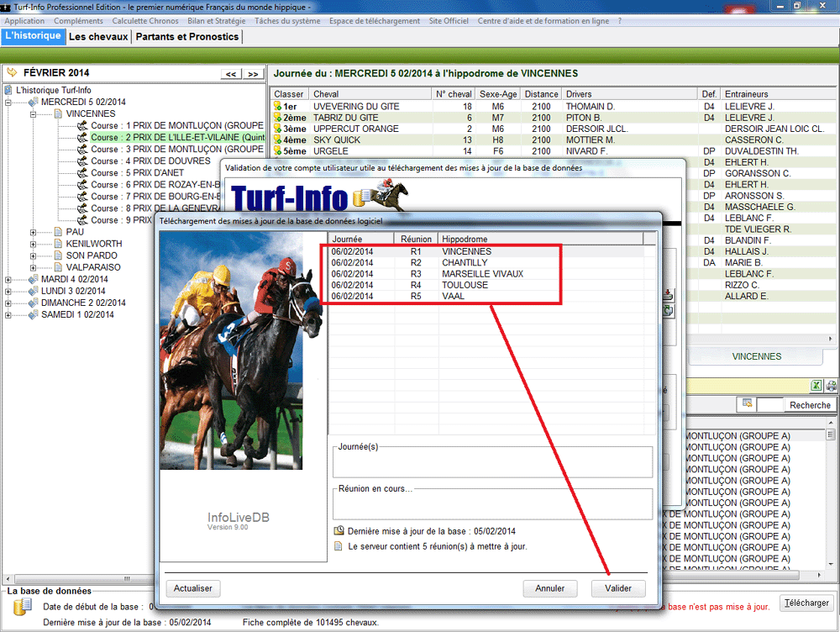Click the document icon next to KENILWORTH
The height and width of the screenshot is (632, 840).
pos(59,244)
